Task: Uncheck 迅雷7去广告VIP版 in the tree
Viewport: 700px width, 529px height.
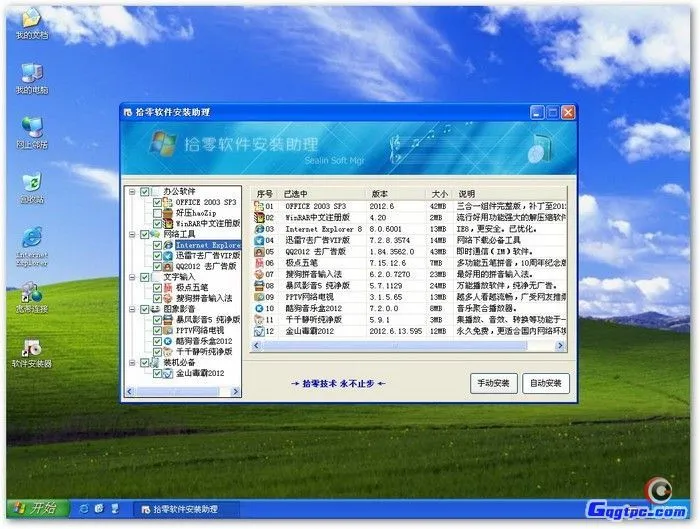Action: point(157,256)
